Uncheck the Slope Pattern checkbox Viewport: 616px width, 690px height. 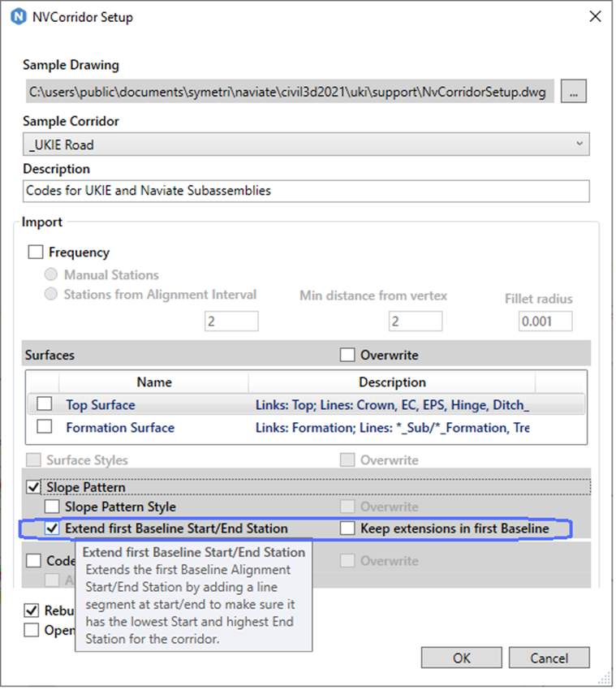click(34, 487)
